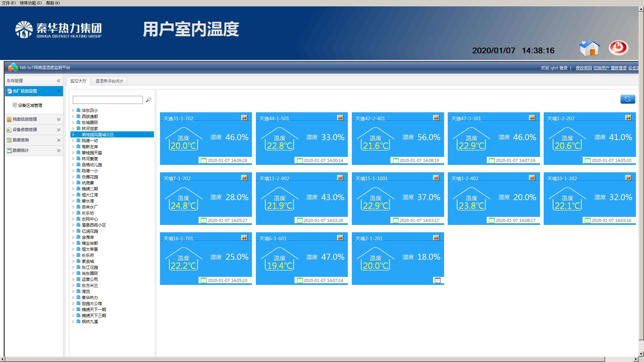Click the search magnifier icon

pos(149,100)
